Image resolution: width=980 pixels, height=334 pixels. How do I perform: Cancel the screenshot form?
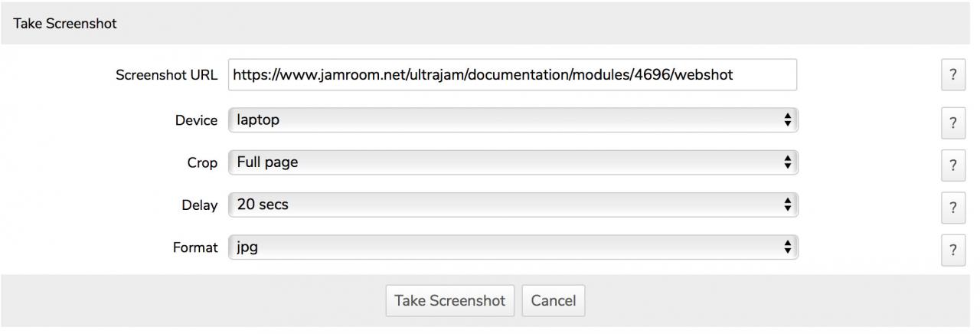pyautogui.click(x=553, y=300)
